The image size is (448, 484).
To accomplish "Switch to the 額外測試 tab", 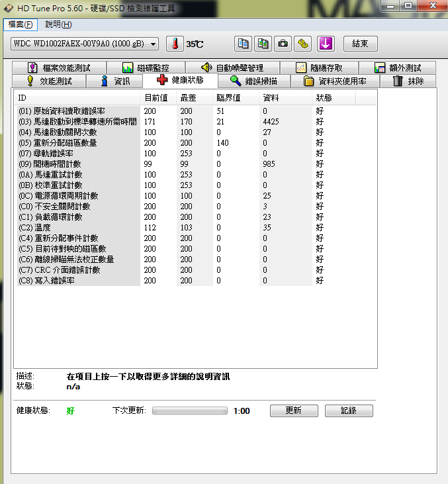I will click(x=398, y=68).
